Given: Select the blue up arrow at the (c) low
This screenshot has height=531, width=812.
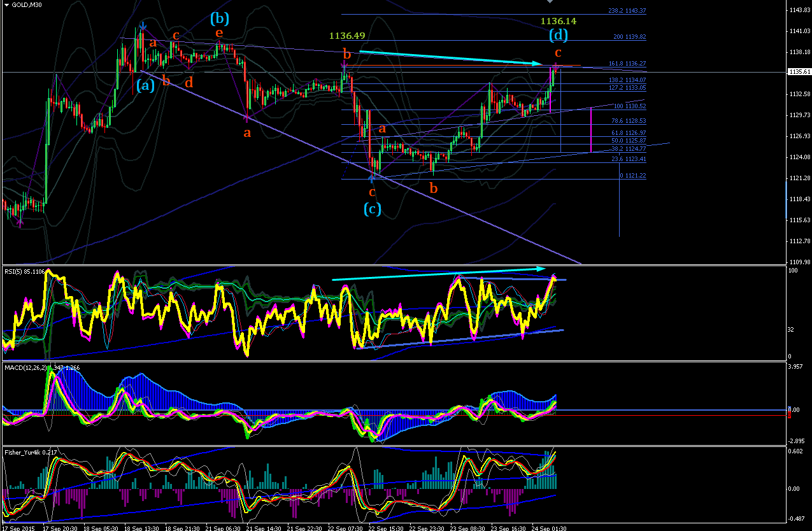Looking at the screenshot, I should 371,178.
